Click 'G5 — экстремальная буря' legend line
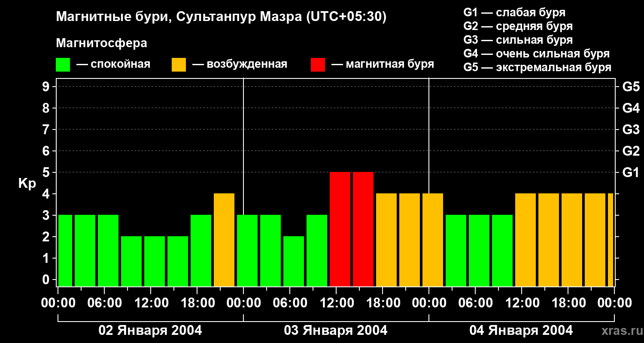Viewport: 644px width, 343px height. (x=538, y=67)
